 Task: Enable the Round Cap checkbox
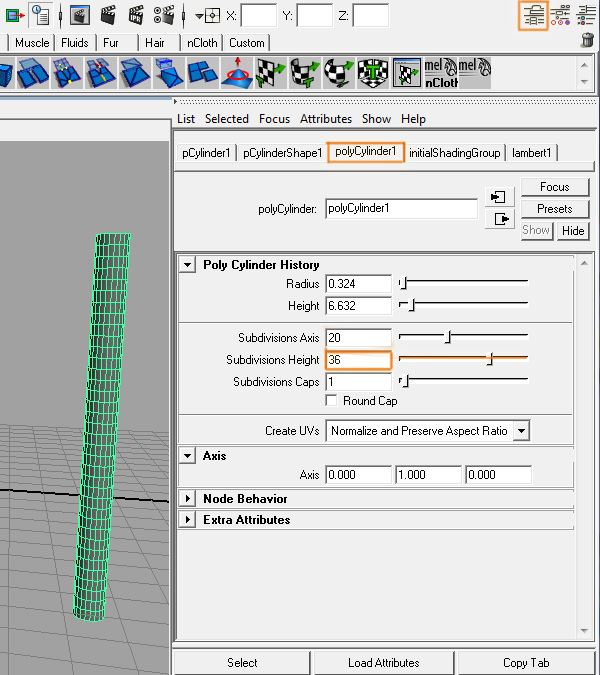click(x=332, y=401)
